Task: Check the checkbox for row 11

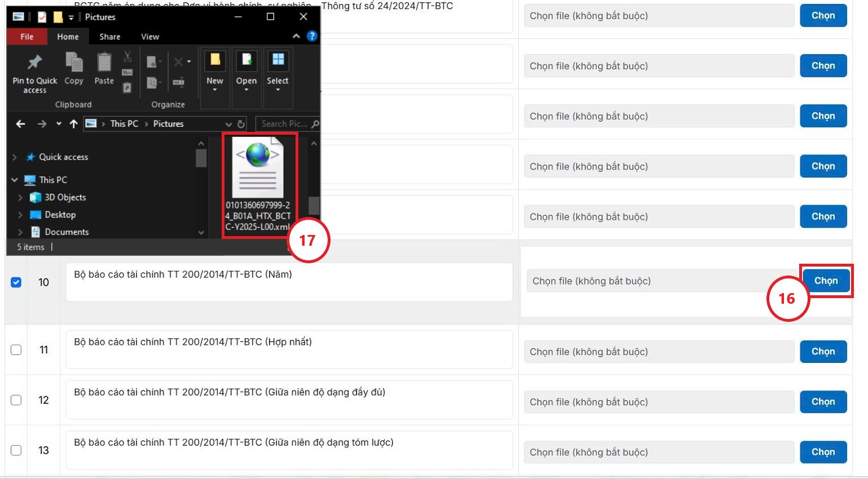Action: [x=16, y=350]
